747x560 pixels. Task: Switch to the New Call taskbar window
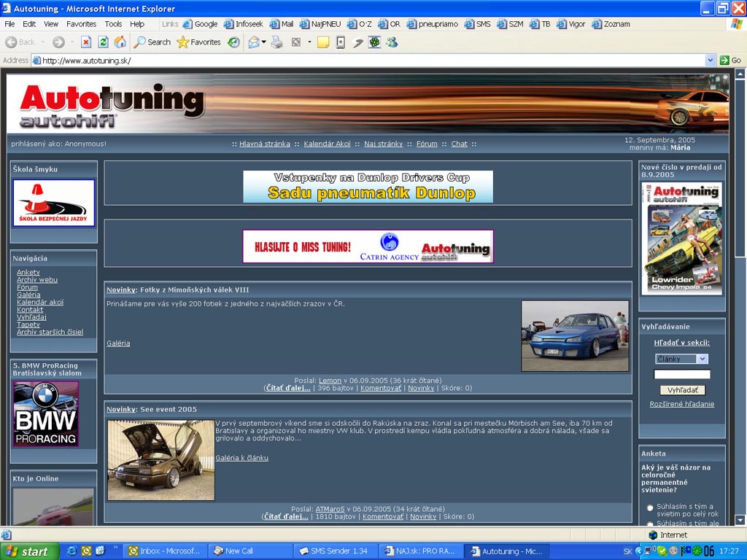250,551
